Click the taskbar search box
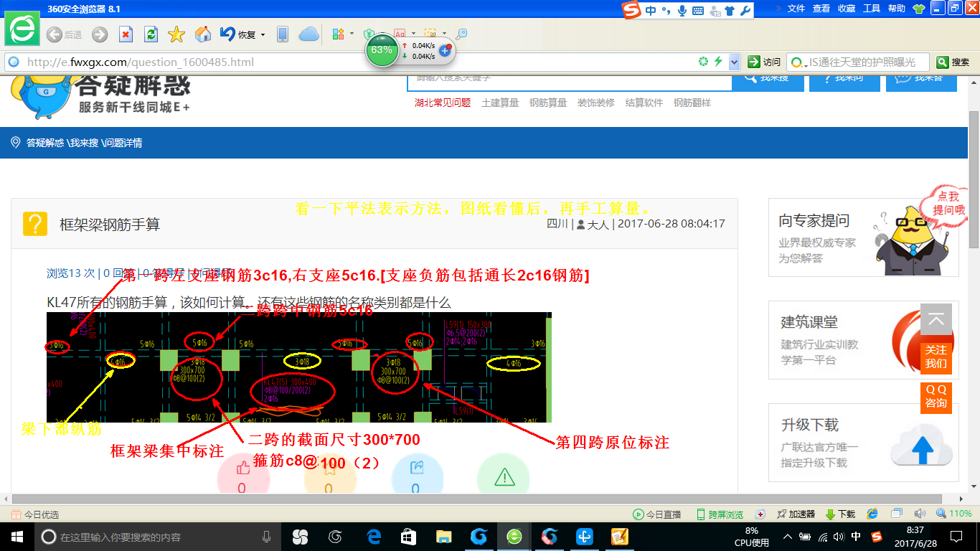Viewport: 980px width, 551px height. 158,537
